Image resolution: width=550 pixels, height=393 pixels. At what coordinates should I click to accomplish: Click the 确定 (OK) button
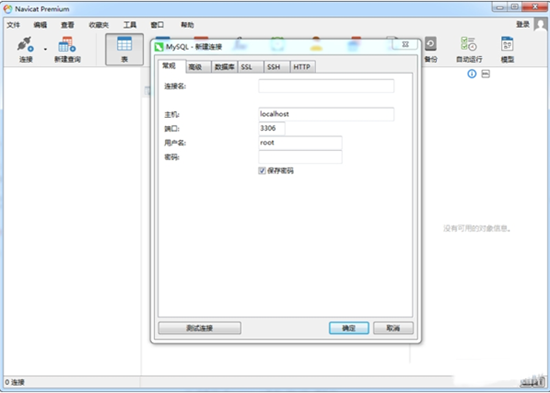tap(349, 328)
